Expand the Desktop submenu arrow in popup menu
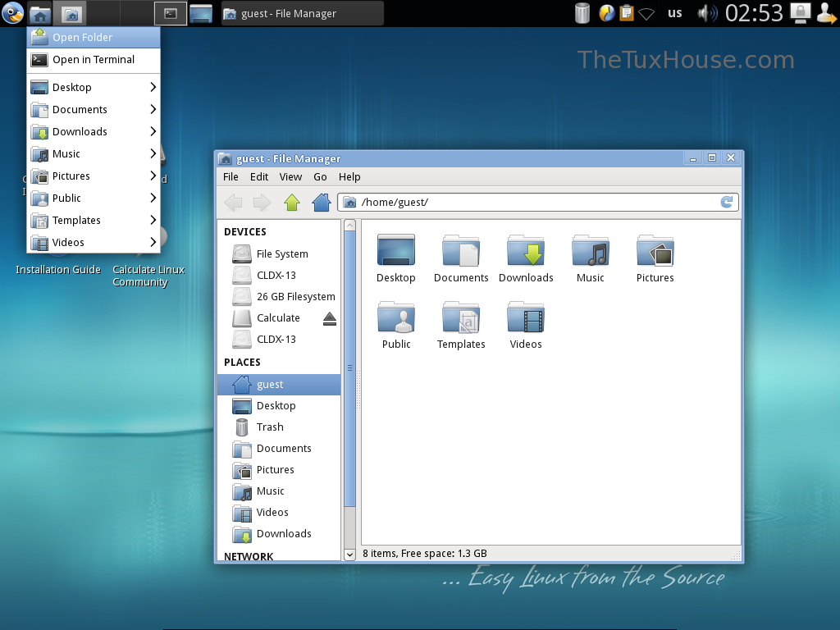The height and width of the screenshot is (630, 840). pos(153,87)
